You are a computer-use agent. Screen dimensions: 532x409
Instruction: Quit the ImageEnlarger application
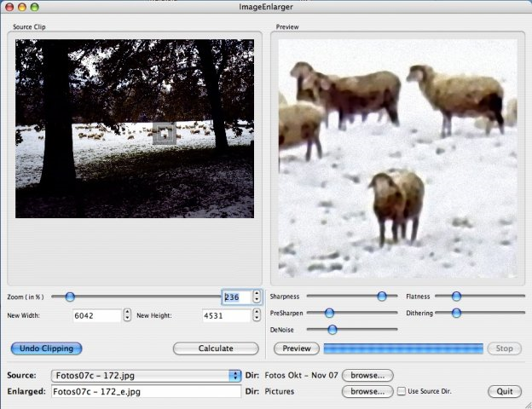click(x=504, y=392)
